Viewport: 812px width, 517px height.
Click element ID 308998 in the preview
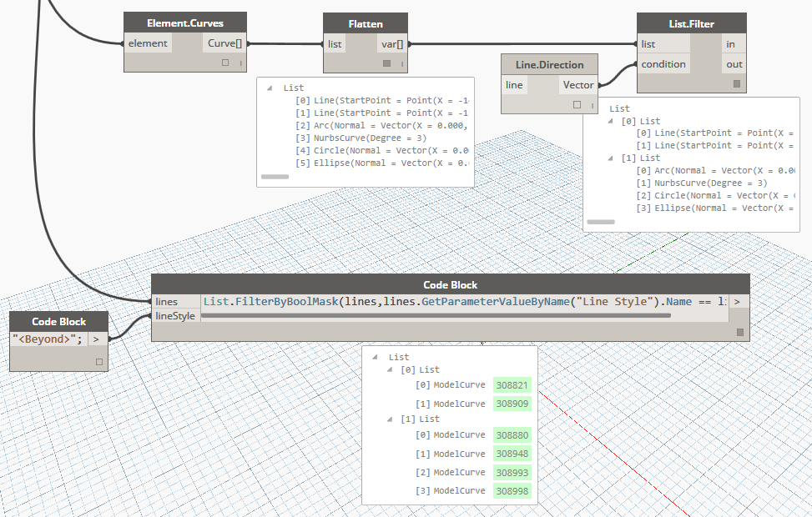click(512, 491)
